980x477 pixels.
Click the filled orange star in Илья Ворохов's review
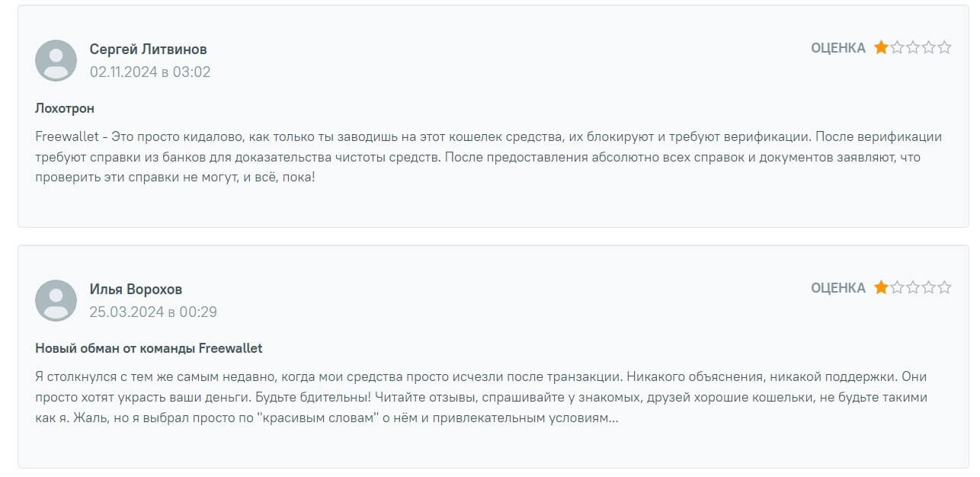tap(881, 288)
